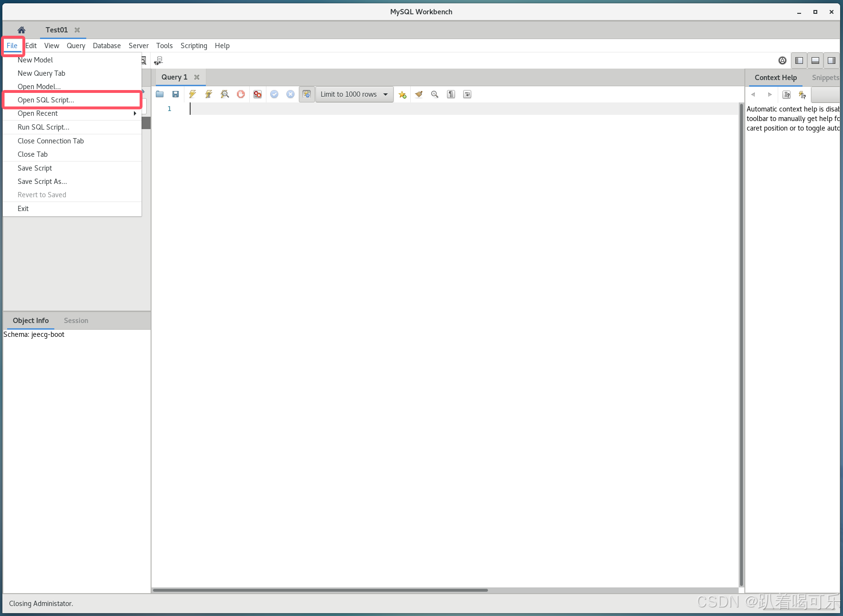
Task: Click the File menu
Action: 12,46
